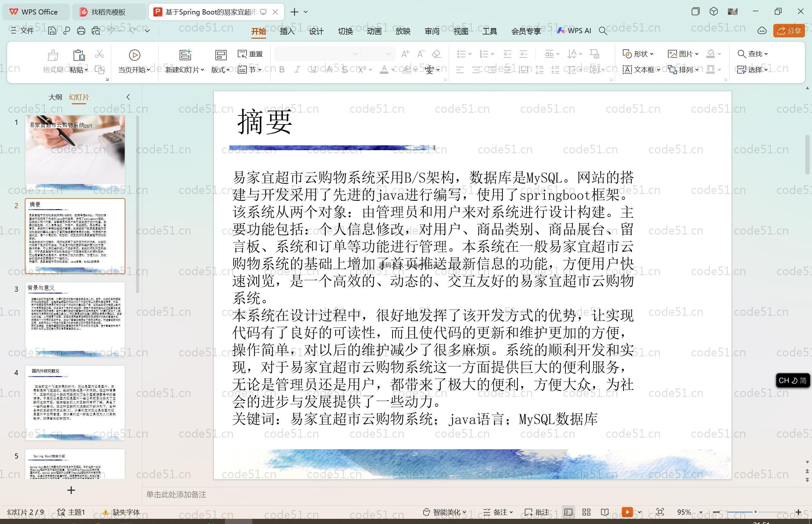
Task: Click the add slide plus under thumbnails
Action: [x=71, y=490]
